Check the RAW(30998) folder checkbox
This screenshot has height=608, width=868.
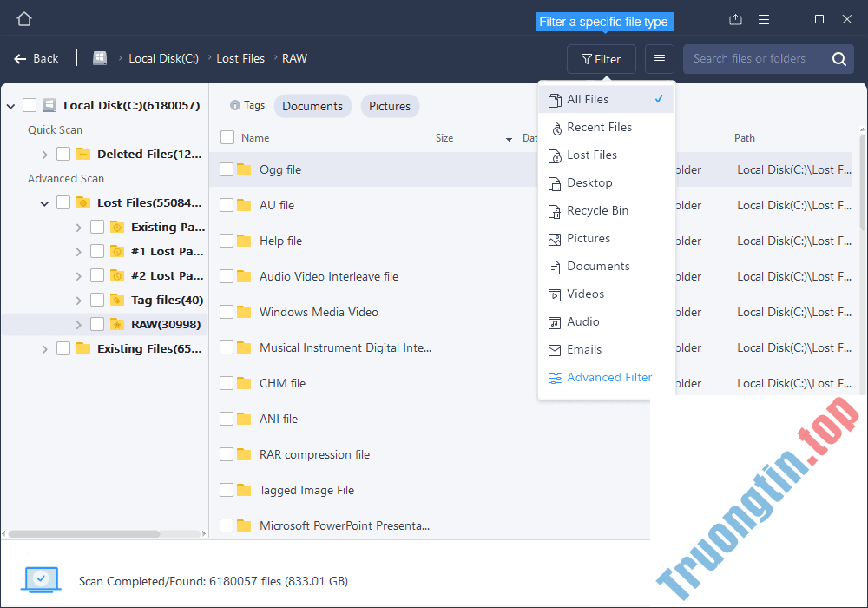(x=98, y=324)
